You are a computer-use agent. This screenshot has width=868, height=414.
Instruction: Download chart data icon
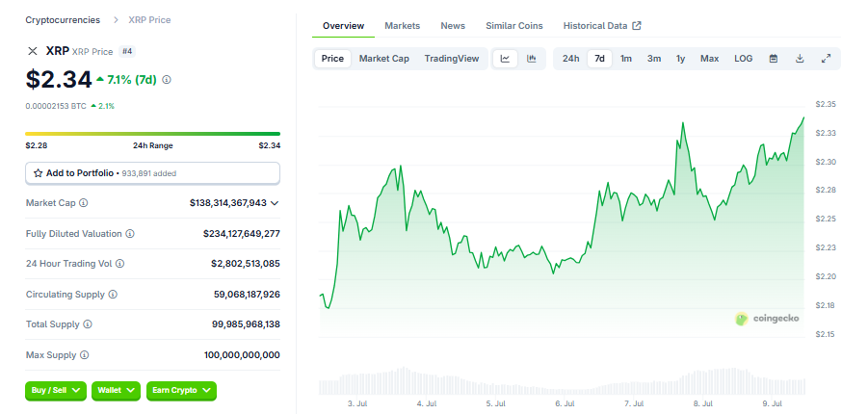[x=800, y=59]
